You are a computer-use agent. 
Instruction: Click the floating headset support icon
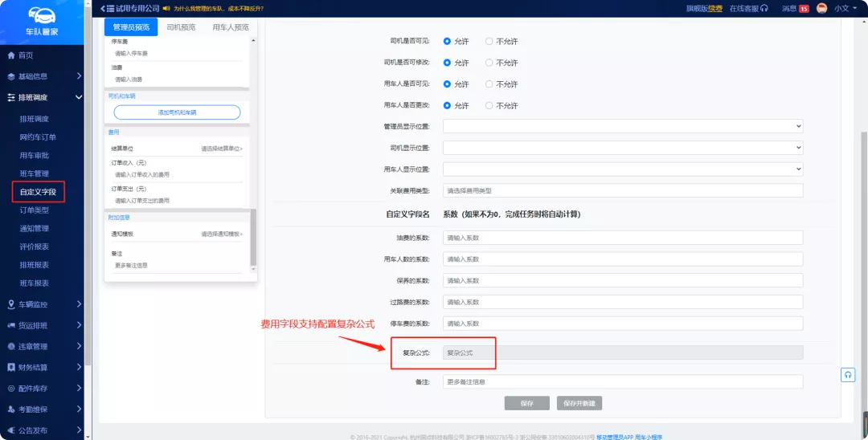848,375
